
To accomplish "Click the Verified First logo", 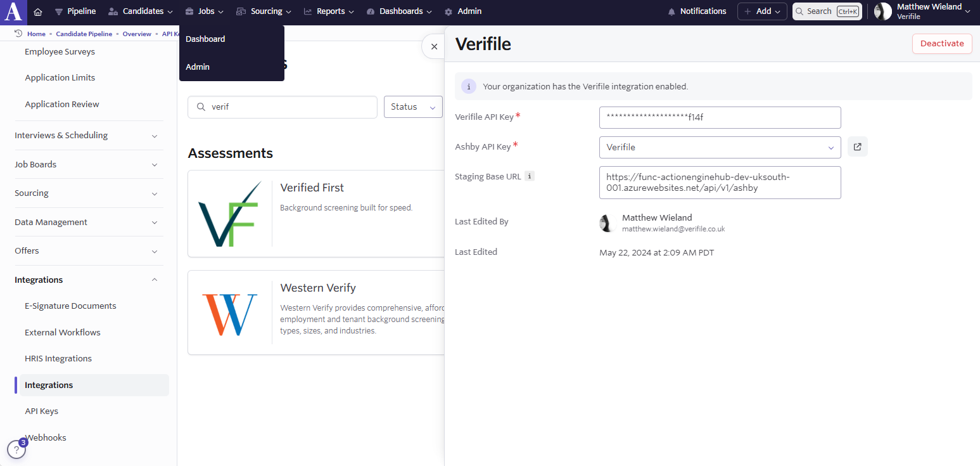I will click(230, 214).
